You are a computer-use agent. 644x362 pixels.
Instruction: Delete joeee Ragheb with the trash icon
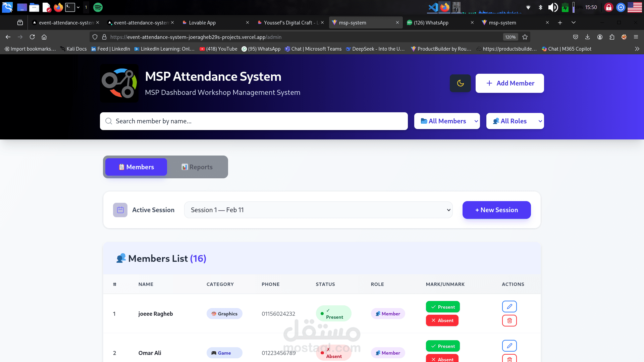[x=509, y=320]
